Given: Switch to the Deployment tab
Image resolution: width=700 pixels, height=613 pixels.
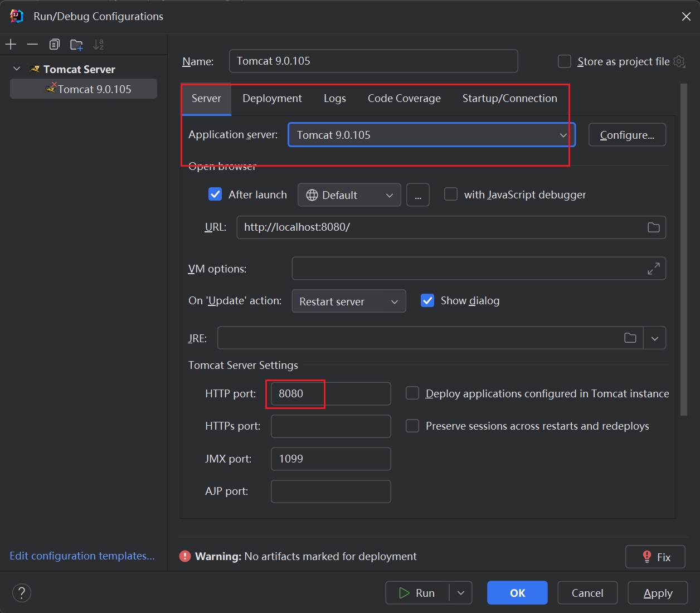Looking at the screenshot, I should [272, 99].
